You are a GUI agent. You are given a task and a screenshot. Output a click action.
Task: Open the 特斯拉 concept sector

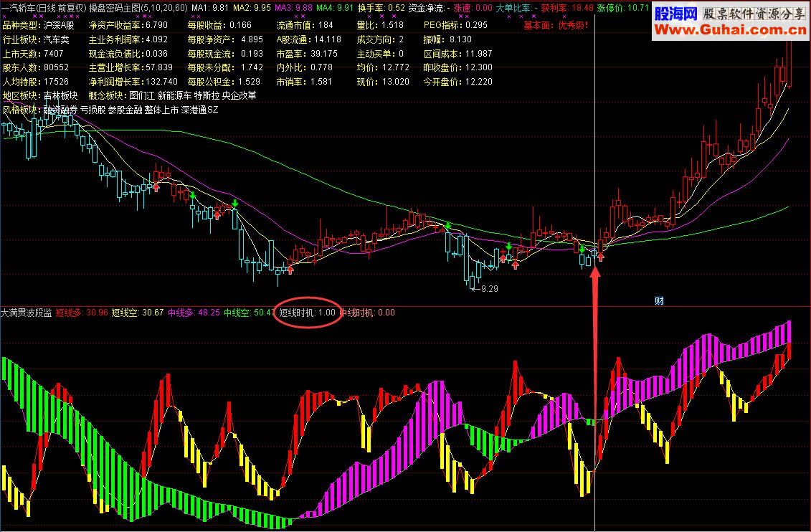point(207,95)
